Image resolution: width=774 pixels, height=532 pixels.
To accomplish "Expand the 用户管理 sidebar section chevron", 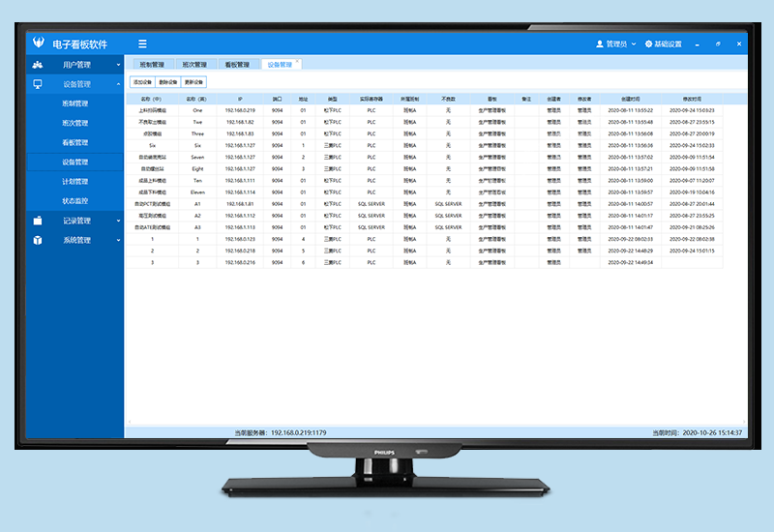I will point(118,65).
